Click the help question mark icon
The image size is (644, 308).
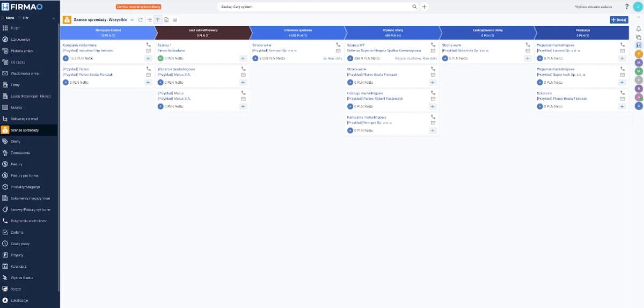tap(627, 6)
